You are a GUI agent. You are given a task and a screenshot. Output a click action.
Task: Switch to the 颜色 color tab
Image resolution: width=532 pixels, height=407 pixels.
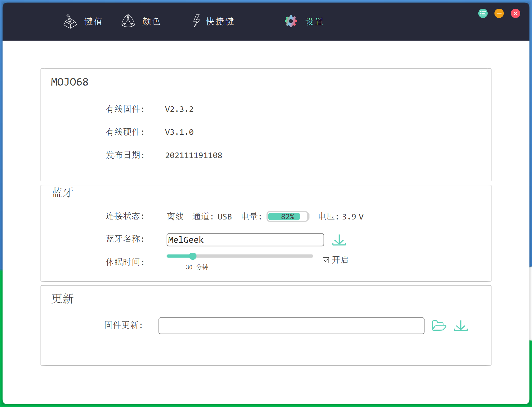click(151, 21)
